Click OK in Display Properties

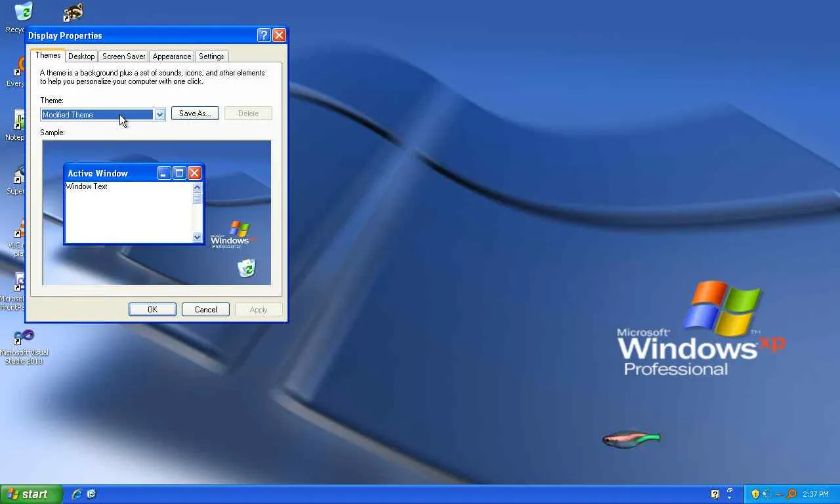click(x=152, y=310)
